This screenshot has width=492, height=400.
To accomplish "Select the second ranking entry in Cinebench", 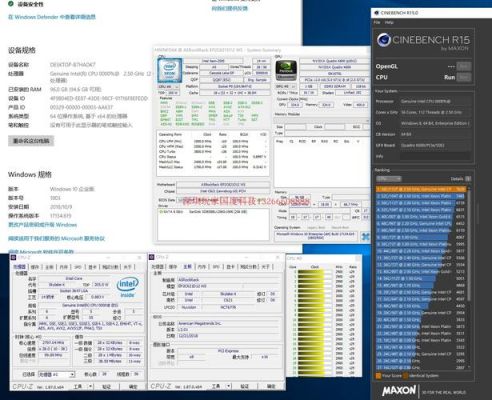I will pyautogui.click(x=420, y=196).
